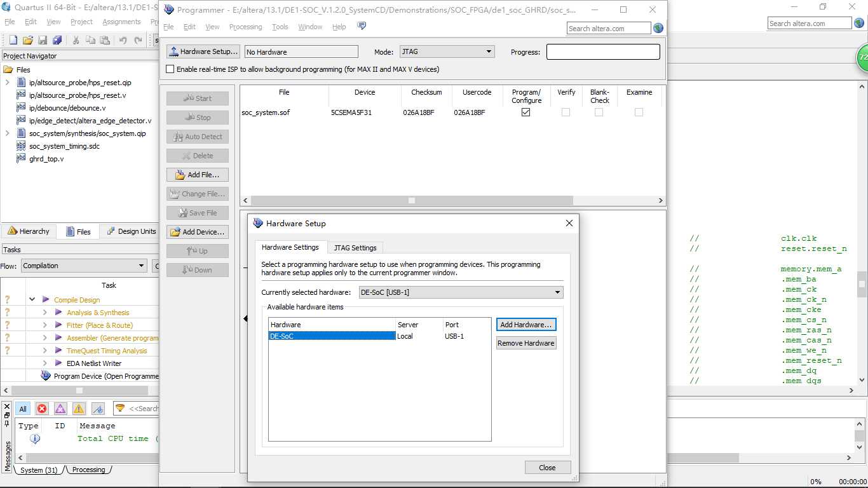
Task: Switch to Processing messages tab
Action: [88, 470]
